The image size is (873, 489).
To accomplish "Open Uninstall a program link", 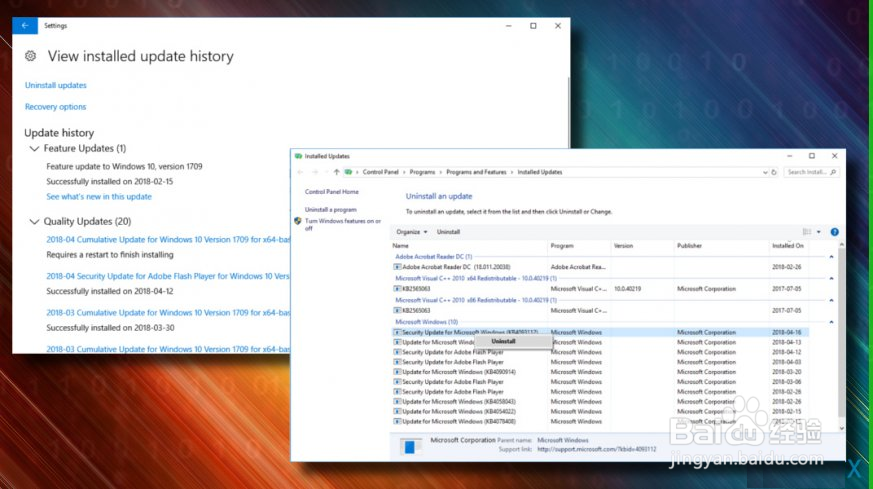I will click(x=331, y=209).
